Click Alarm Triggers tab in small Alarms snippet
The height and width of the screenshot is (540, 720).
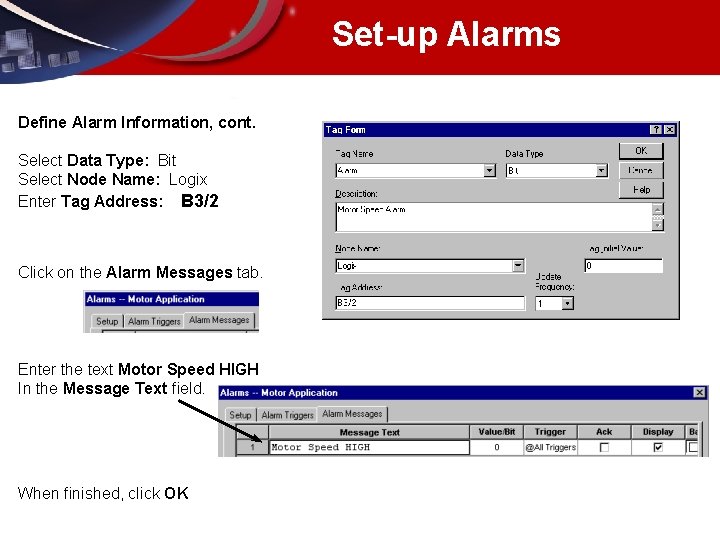(154, 321)
